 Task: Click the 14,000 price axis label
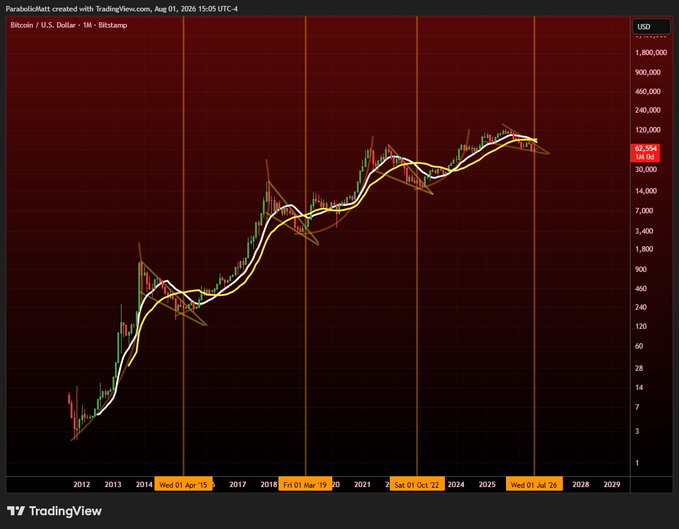646,191
